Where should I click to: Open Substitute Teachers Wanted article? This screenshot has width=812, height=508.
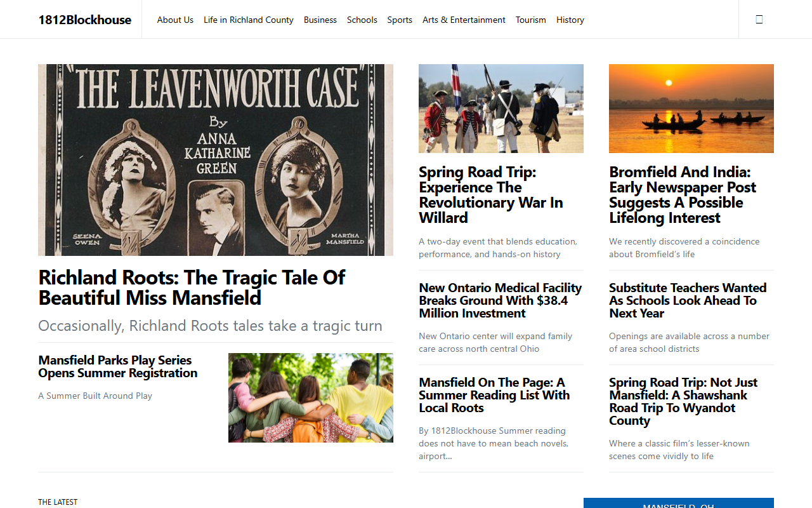pyautogui.click(x=688, y=300)
